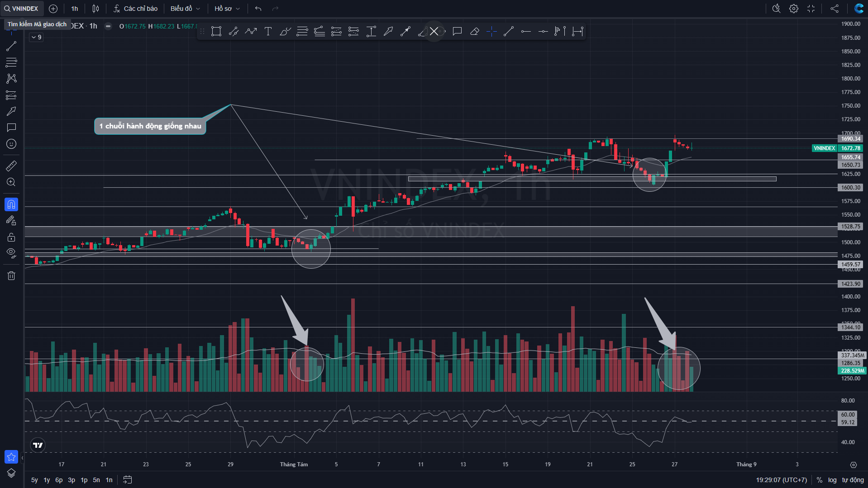
Task: Select the horizontal lines fib tool
Action: click(x=302, y=31)
